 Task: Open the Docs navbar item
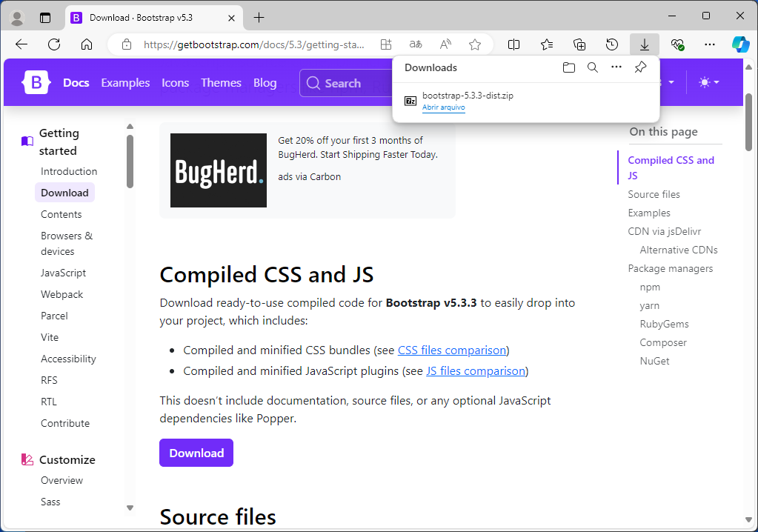coord(76,83)
